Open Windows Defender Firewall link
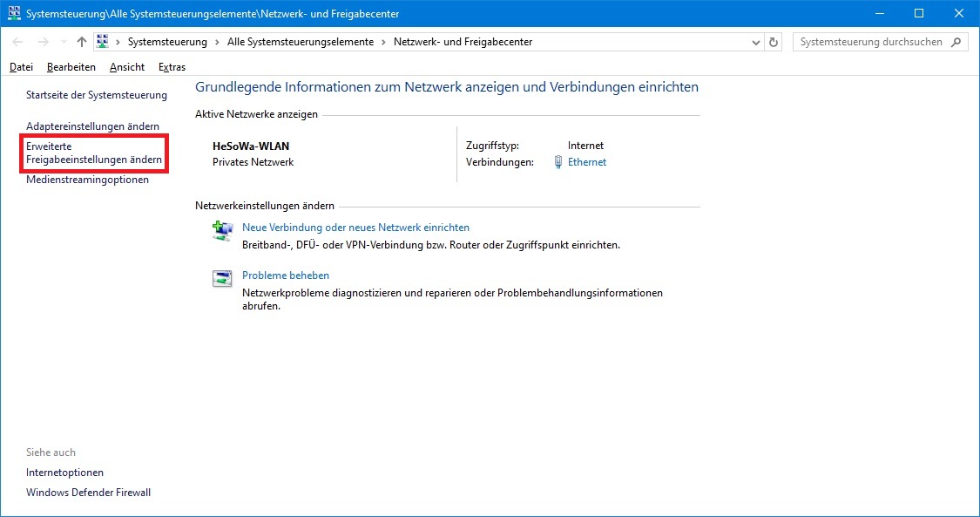 (x=88, y=493)
